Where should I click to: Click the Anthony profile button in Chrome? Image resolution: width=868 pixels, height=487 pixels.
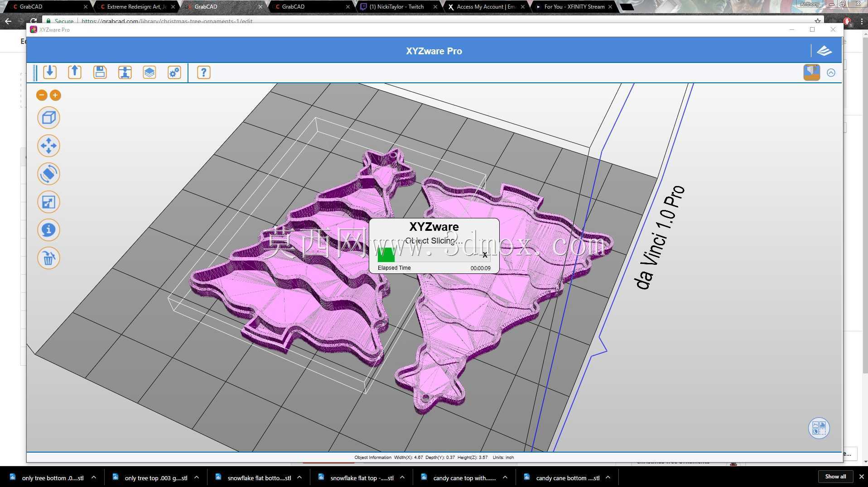click(810, 4)
